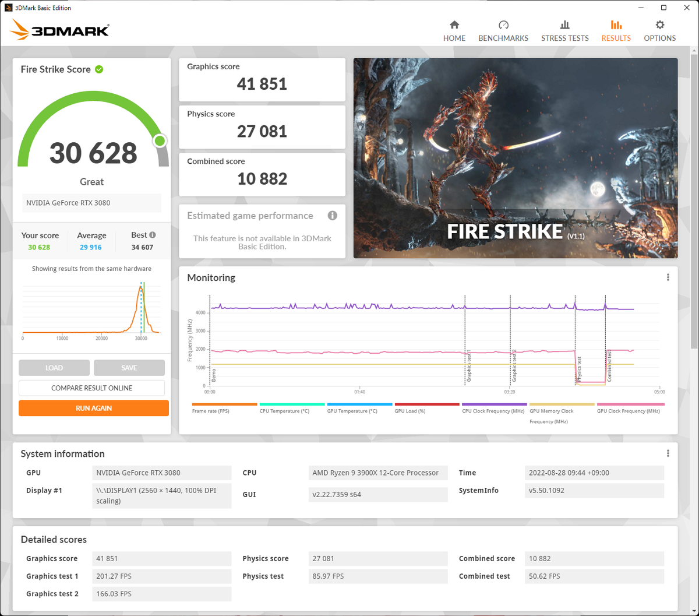Click the GPU field in System information
The image size is (699, 616).
coord(161,473)
